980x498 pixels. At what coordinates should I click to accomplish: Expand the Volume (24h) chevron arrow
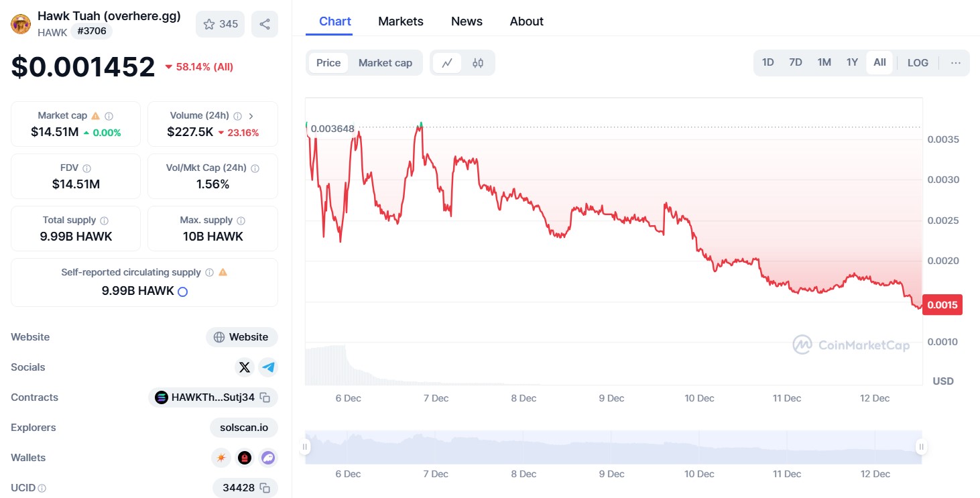(x=251, y=116)
